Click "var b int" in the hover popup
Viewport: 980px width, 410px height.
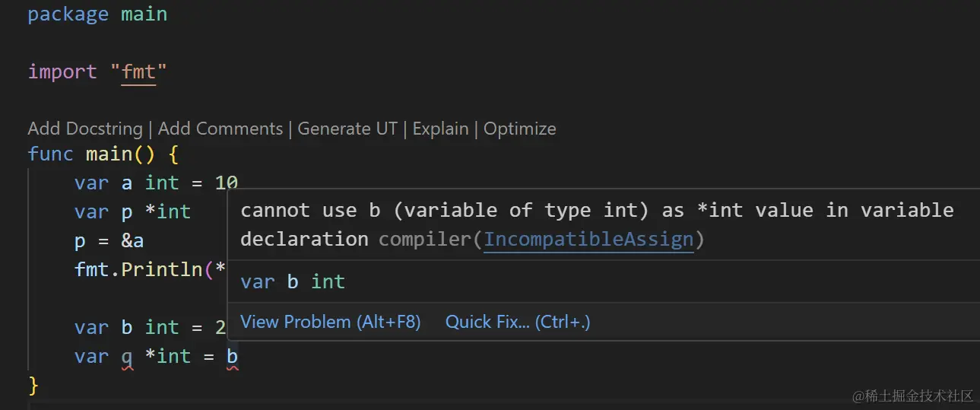[293, 281]
